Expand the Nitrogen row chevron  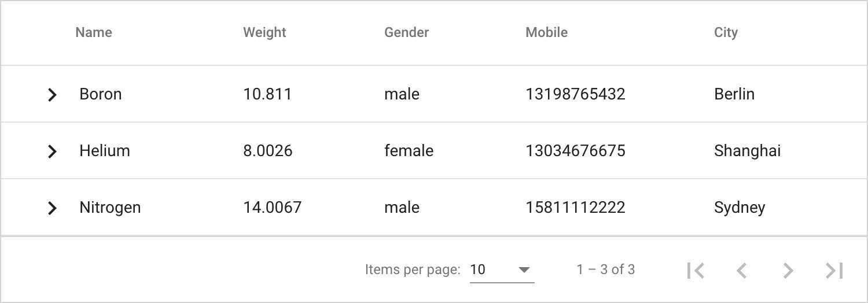(x=52, y=208)
